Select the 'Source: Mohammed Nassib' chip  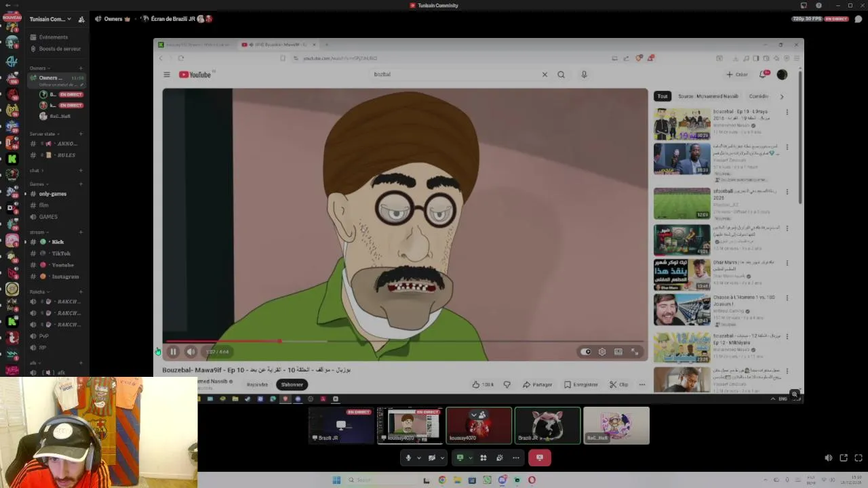click(708, 96)
